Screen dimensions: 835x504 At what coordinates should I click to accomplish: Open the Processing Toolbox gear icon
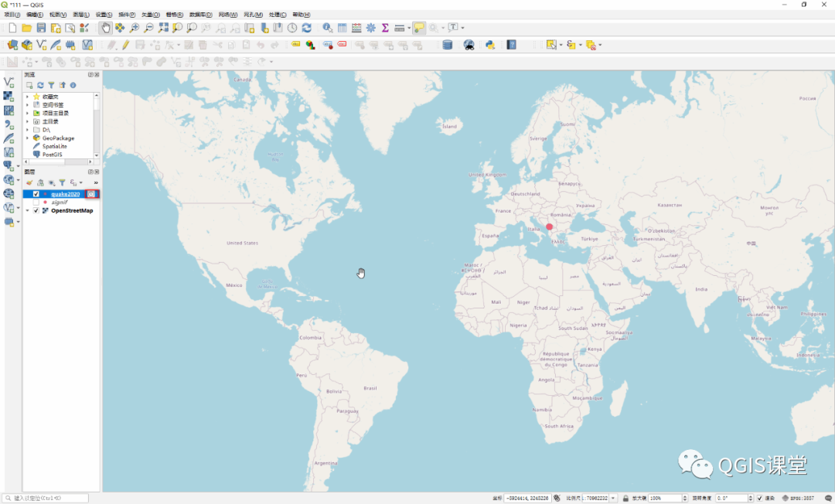370,28
